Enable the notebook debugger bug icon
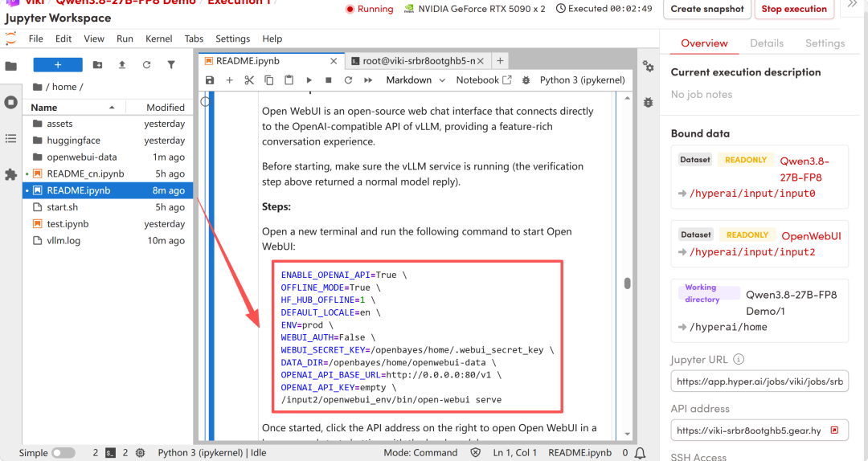 (526, 80)
